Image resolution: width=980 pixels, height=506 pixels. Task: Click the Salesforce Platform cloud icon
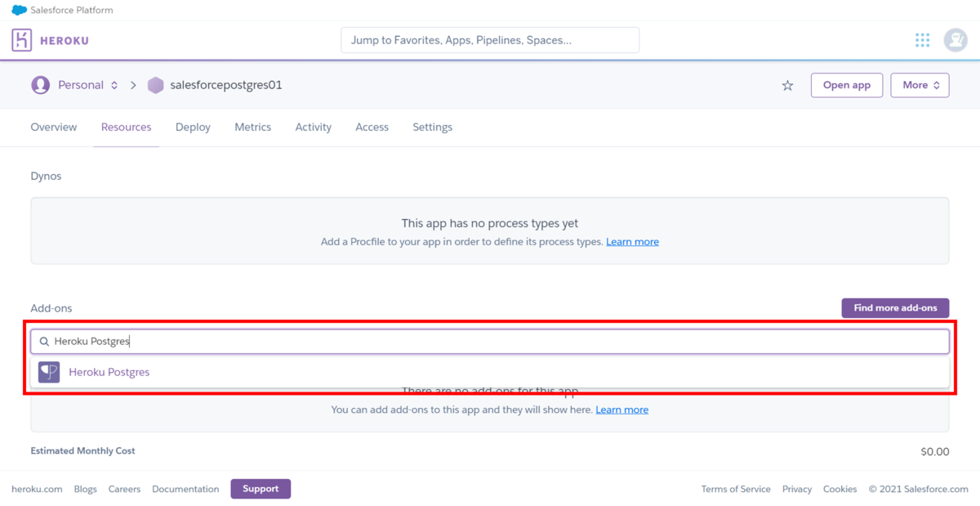pos(20,10)
